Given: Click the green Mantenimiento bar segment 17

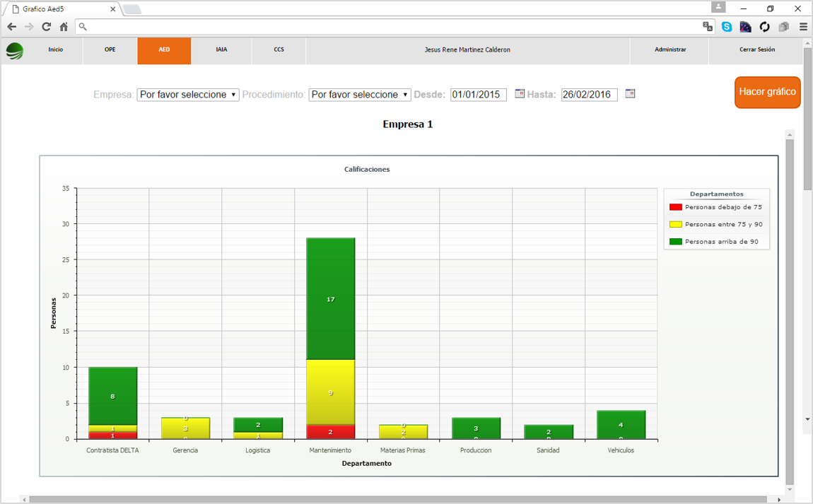Looking at the screenshot, I should tap(331, 299).
